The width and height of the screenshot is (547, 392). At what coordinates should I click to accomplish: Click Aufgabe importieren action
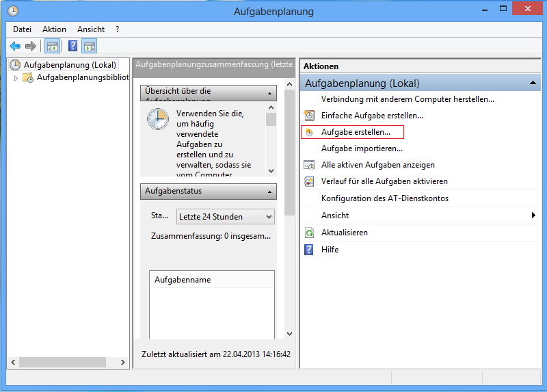(362, 148)
